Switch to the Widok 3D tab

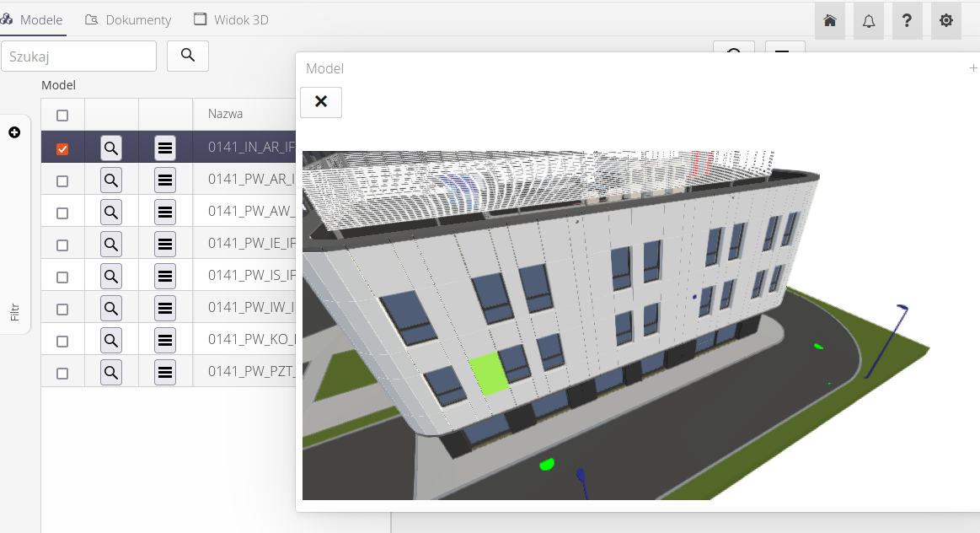pyautogui.click(x=232, y=19)
